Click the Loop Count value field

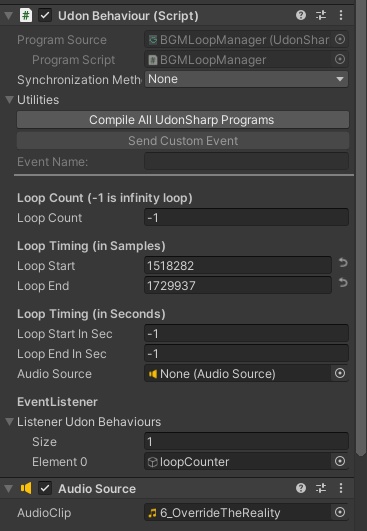[x=246, y=217]
